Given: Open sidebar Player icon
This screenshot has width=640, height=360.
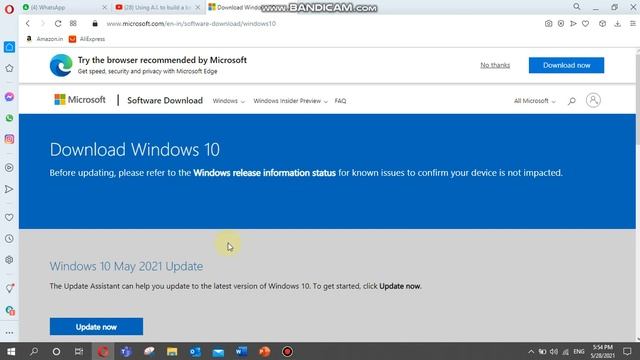Looking at the screenshot, I should (9, 168).
